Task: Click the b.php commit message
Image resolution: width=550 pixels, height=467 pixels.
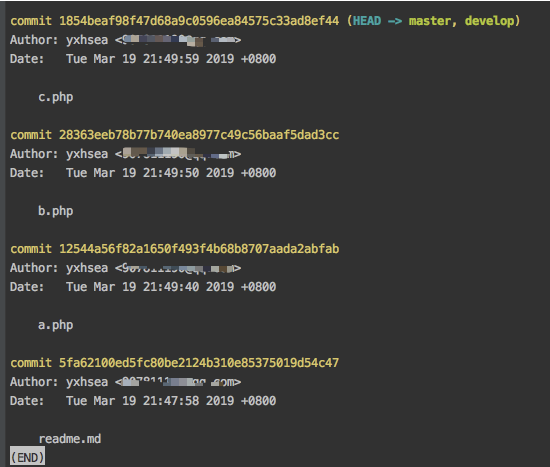Action: coord(55,211)
